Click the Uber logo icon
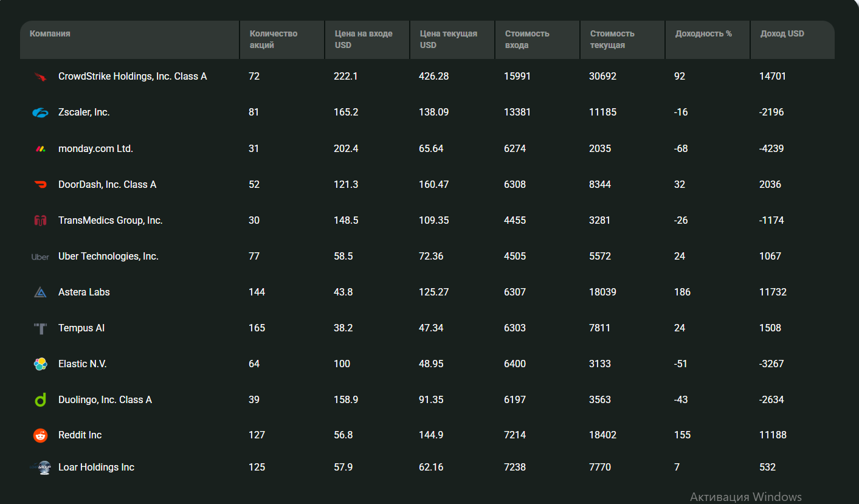 point(40,257)
